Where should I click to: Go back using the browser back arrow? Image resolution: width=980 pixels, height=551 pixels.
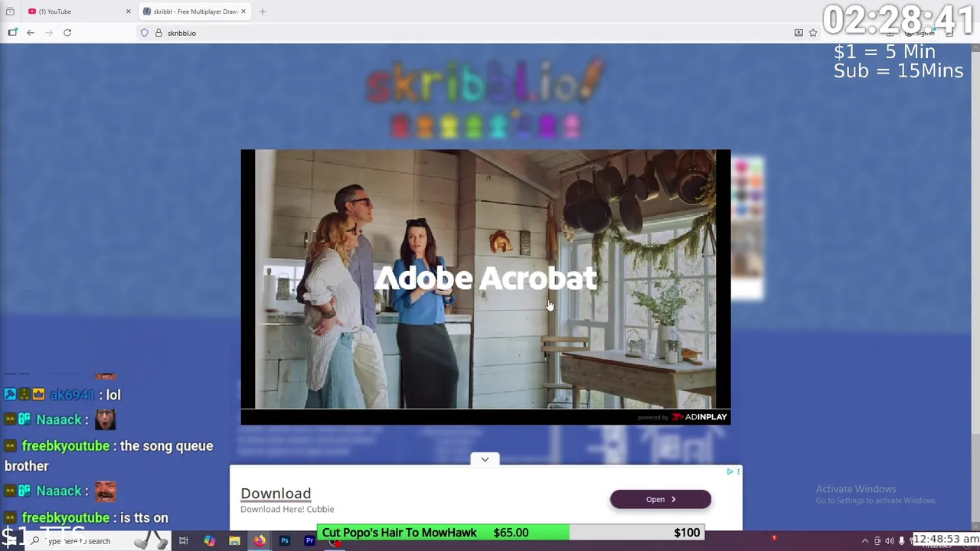pyautogui.click(x=31, y=33)
